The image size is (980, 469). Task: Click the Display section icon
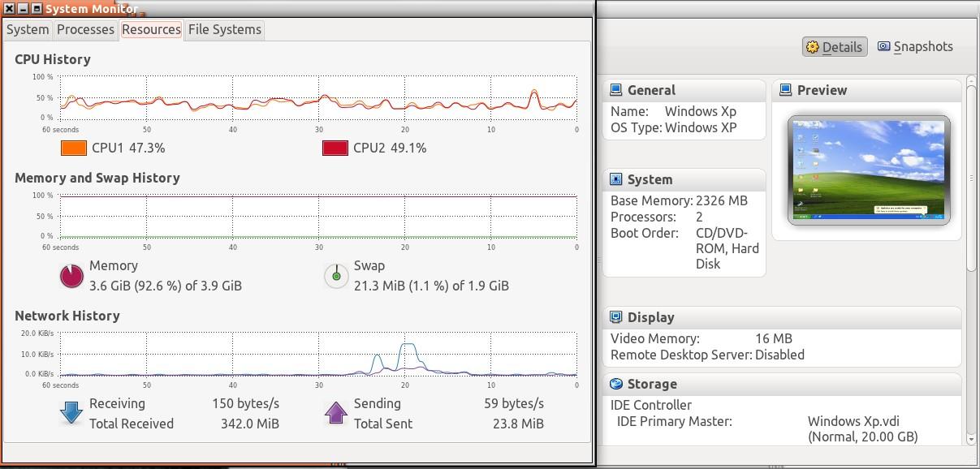(618, 316)
